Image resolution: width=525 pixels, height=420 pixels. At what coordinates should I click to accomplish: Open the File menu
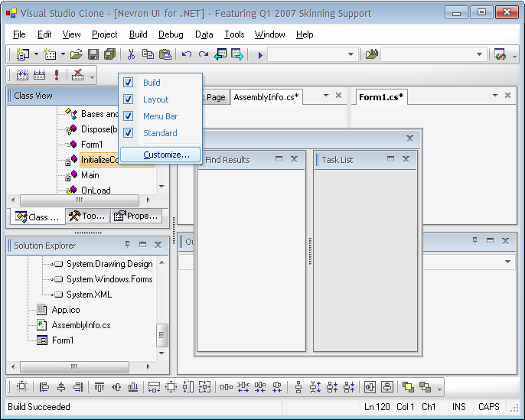click(19, 34)
